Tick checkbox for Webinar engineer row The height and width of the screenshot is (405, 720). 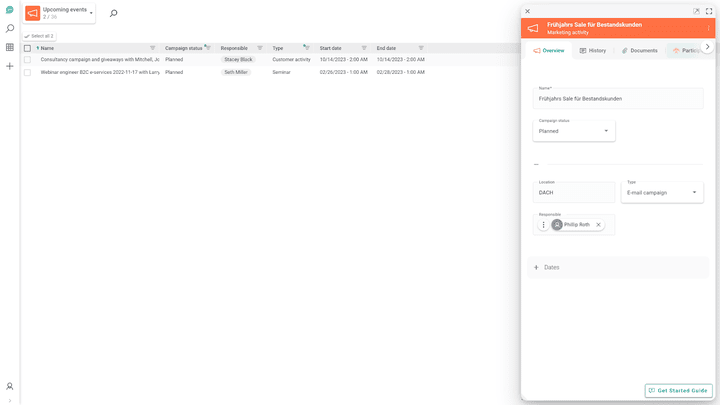(28, 72)
